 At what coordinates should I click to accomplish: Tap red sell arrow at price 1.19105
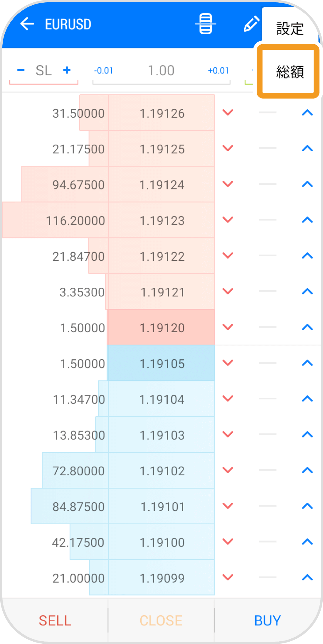228,363
